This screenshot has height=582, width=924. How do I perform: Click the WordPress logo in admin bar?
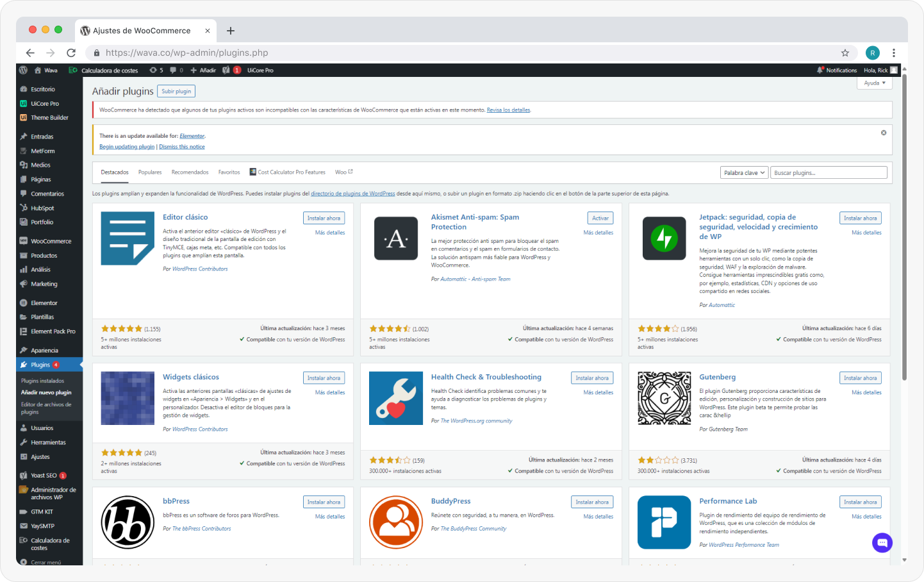24,70
